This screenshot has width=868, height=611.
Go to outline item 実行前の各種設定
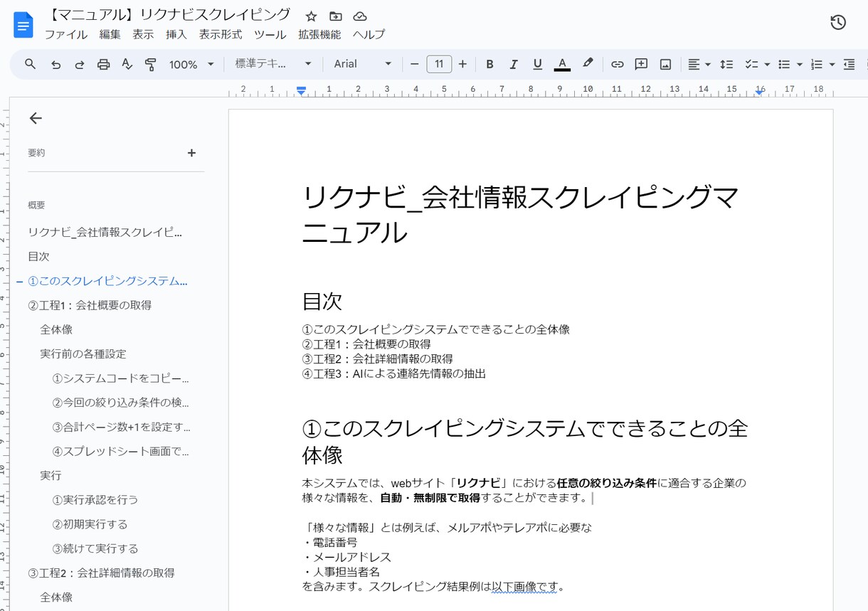(83, 354)
